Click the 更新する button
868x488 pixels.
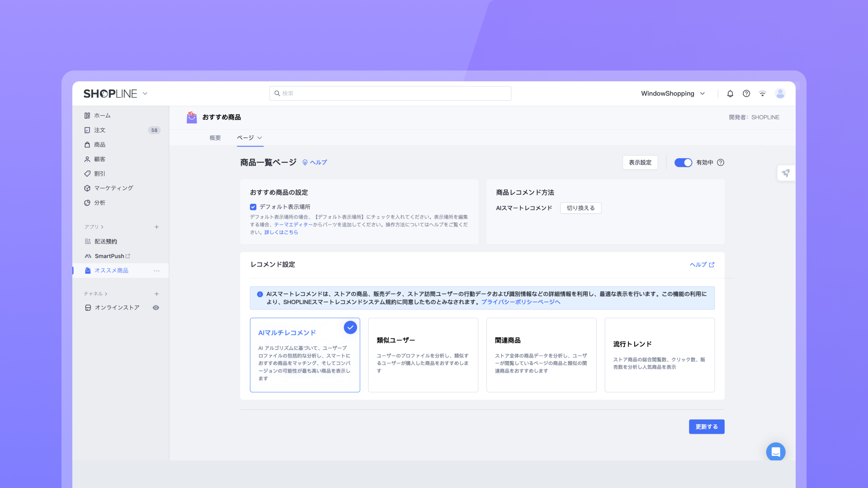(x=706, y=427)
